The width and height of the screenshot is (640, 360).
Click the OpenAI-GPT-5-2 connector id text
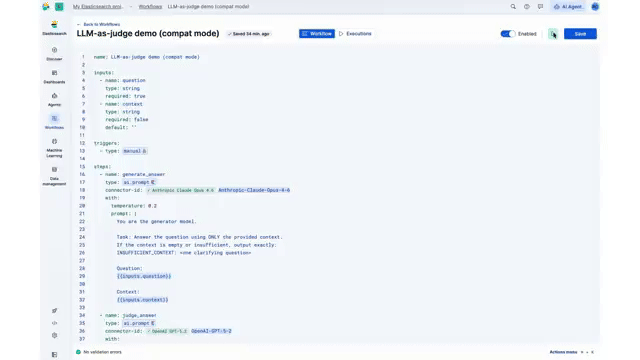pyautogui.click(x=211, y=331)
